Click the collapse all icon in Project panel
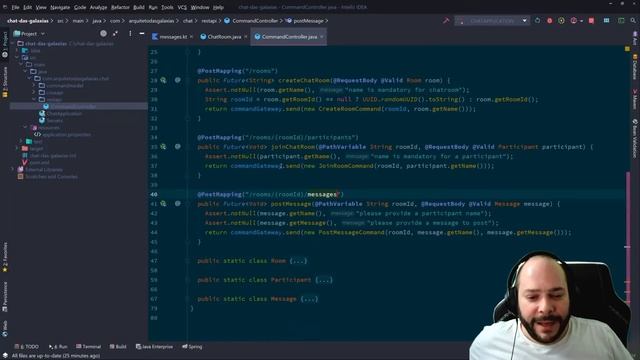 [116, 33]
